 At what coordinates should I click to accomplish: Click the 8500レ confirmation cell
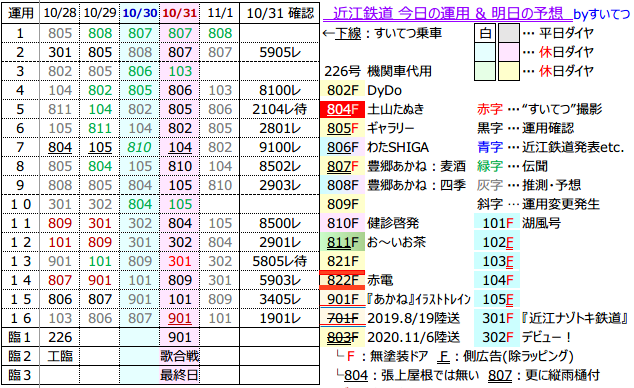(x=280, y=223)
